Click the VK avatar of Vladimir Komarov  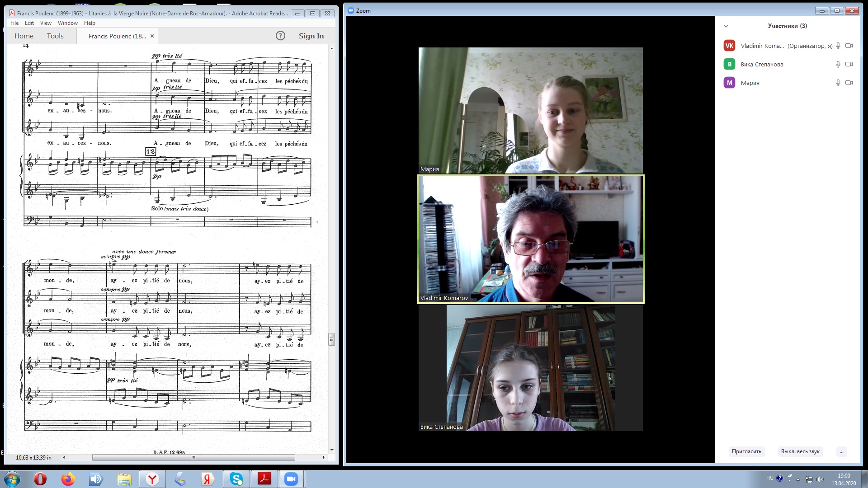729,46
